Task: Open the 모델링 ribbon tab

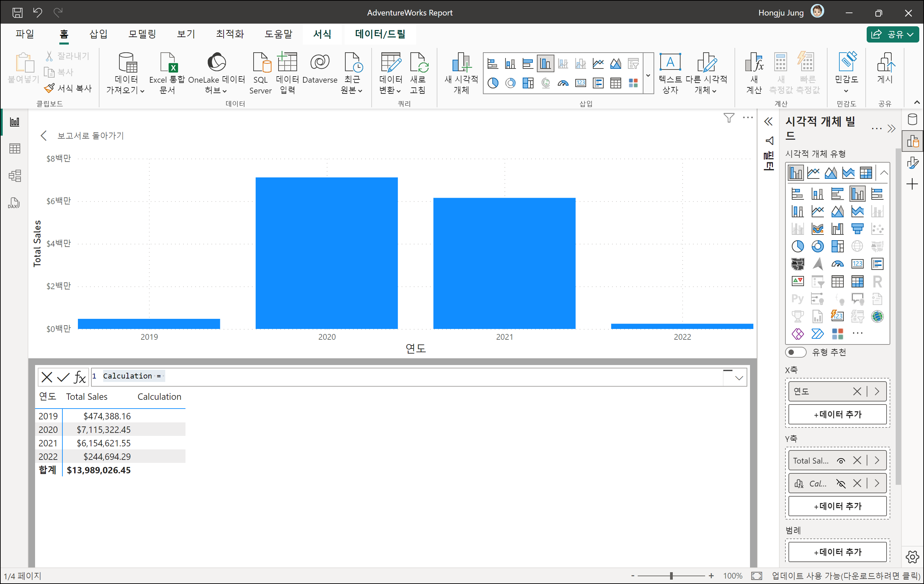Action: point(142,34)
